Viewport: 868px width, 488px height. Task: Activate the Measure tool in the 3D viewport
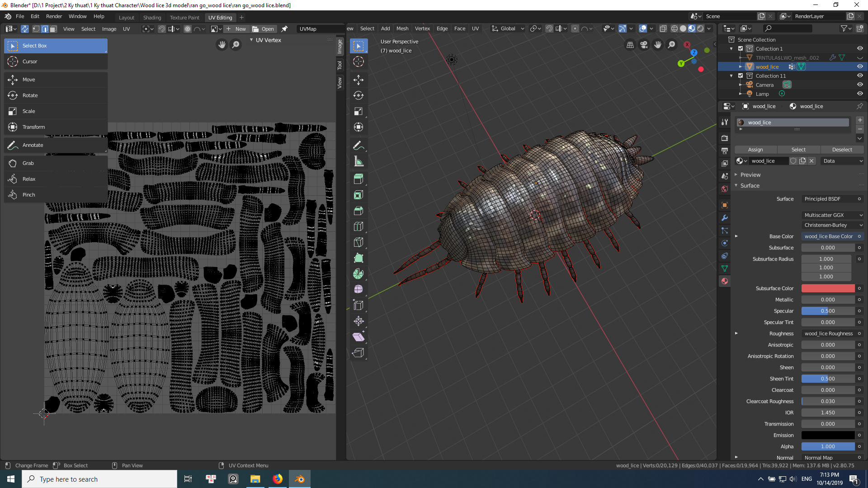coord(359,160)
